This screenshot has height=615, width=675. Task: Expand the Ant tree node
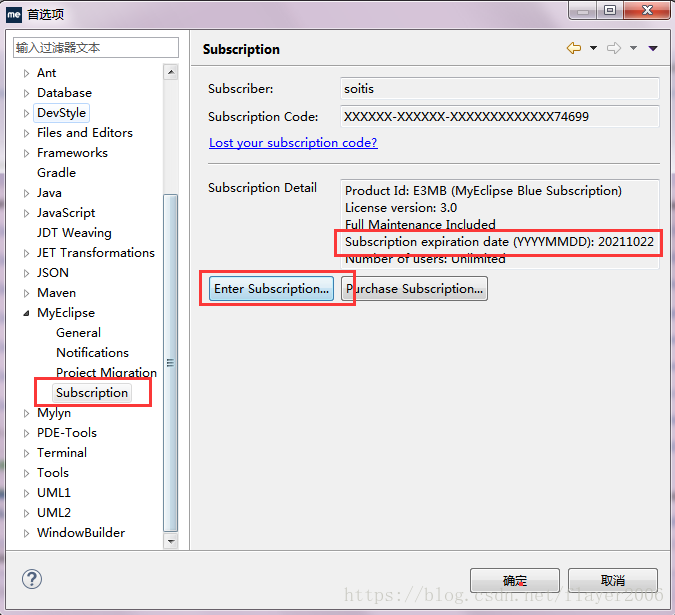pyautogui.click(x=26, y=73)
